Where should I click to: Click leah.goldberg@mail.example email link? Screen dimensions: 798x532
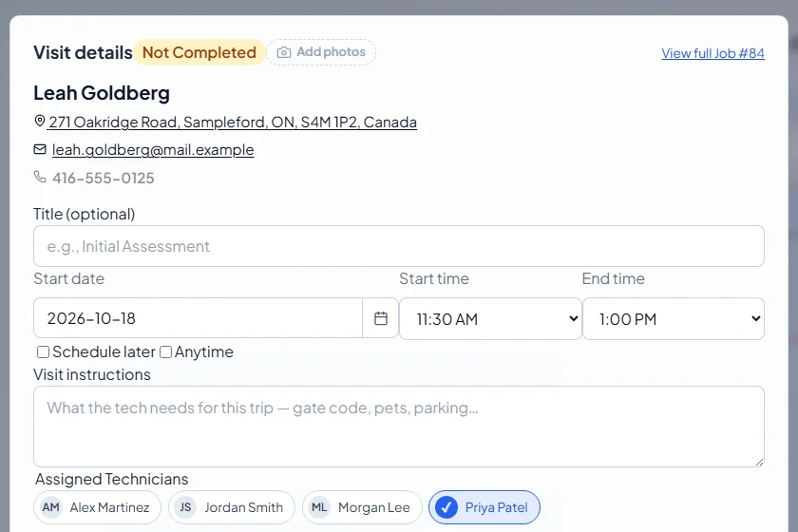(x=153, y=150)
